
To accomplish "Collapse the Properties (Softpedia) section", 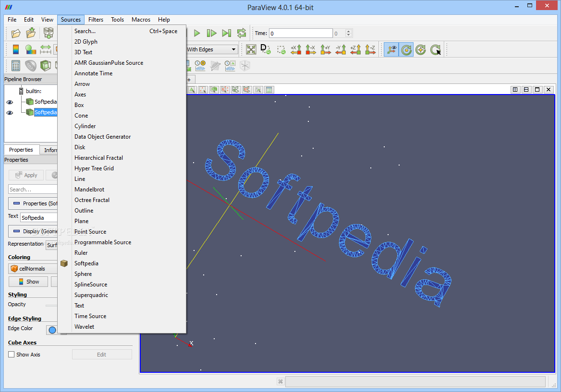I will (x=33, y=203).
